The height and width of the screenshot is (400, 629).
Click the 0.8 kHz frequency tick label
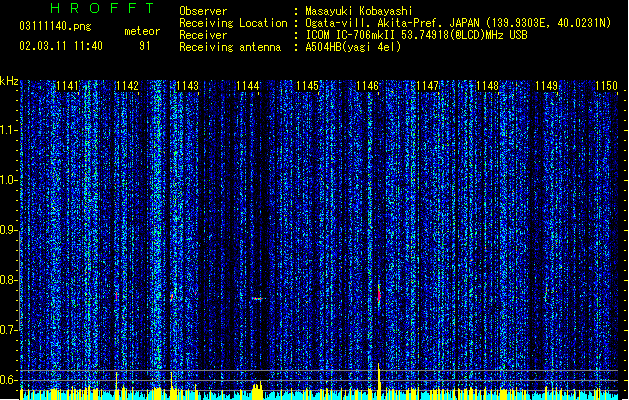[x=8, y=280]
